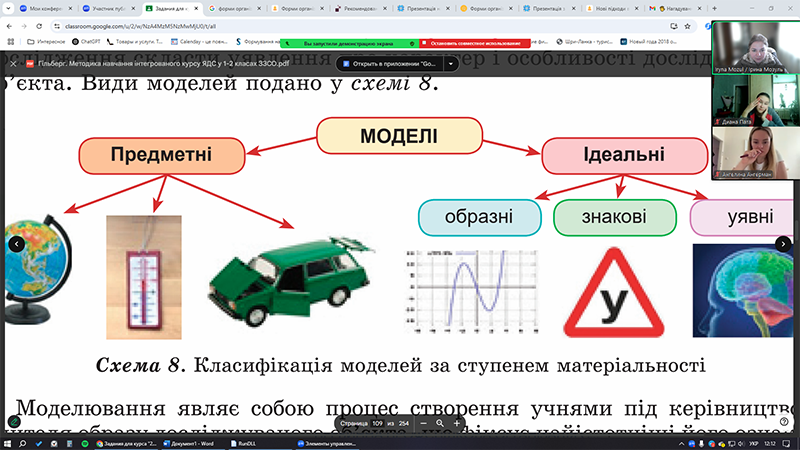Open the 'Новый года 2018' bookmark

648,41
